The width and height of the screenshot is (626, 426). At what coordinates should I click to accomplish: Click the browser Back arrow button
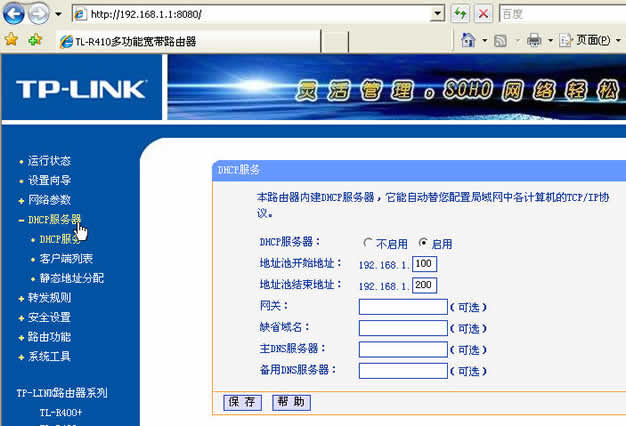point(14,14)
